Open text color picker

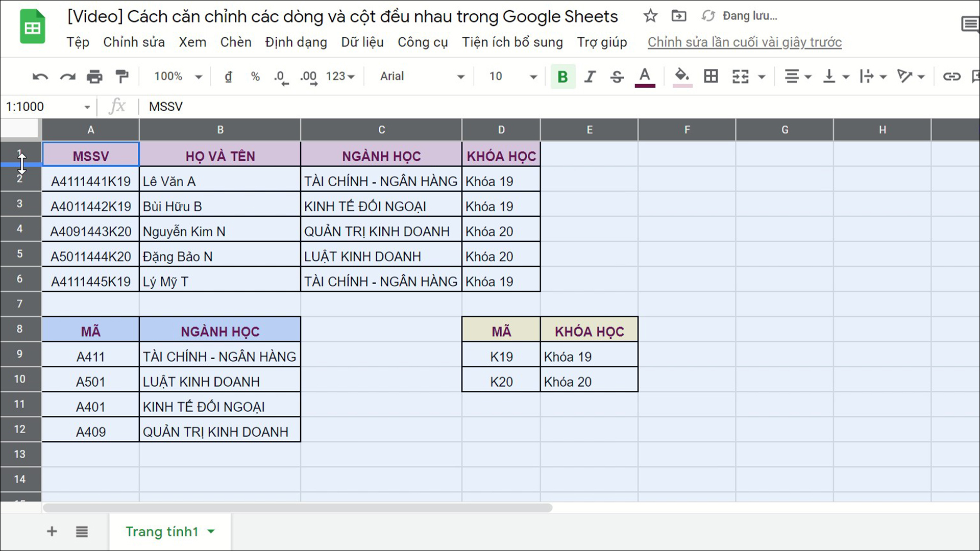point(645,77)
